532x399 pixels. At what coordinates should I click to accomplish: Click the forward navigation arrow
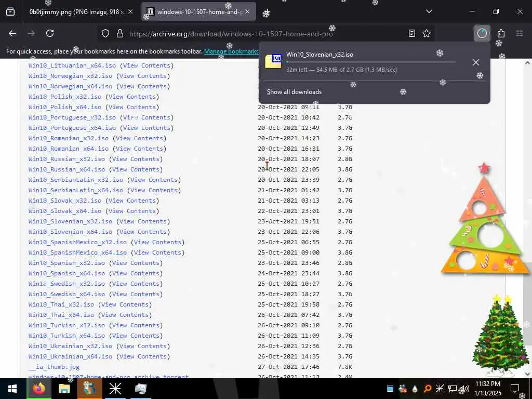31,33
